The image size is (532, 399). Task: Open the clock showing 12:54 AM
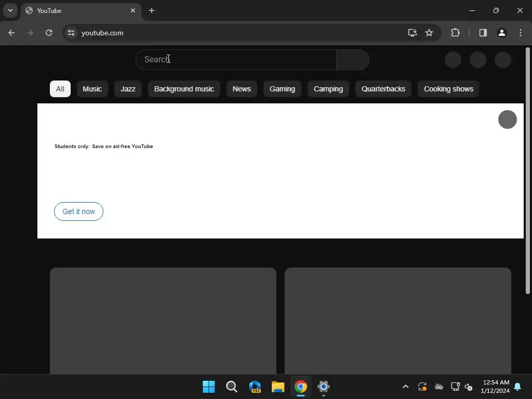(495, 387)
